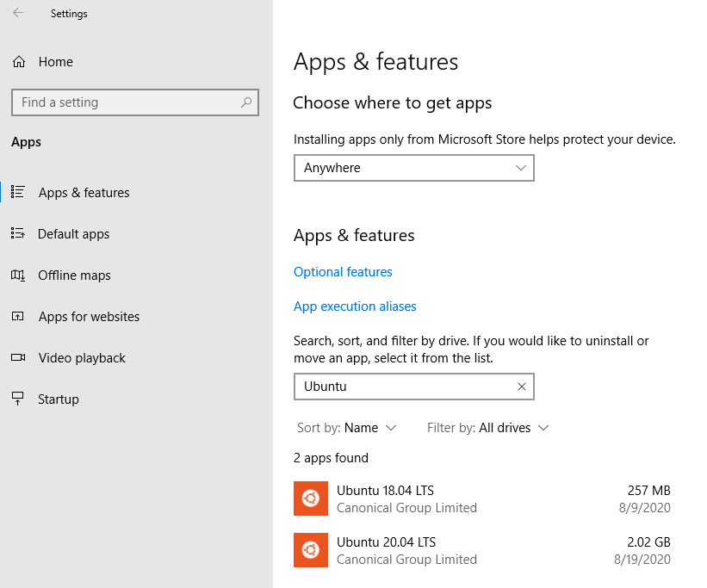Focus the Find a setting box
This screenshot has height=588, width=707.
point(135,102)
